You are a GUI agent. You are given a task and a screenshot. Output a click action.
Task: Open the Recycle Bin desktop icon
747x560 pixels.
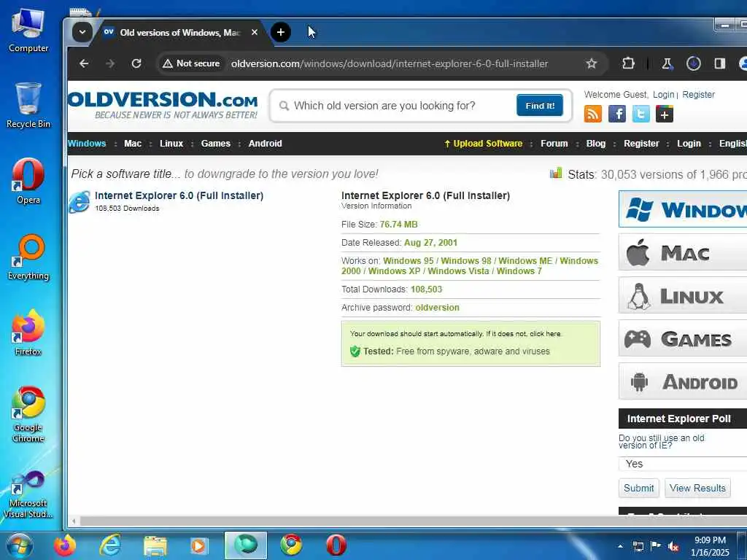pos(28,106)
